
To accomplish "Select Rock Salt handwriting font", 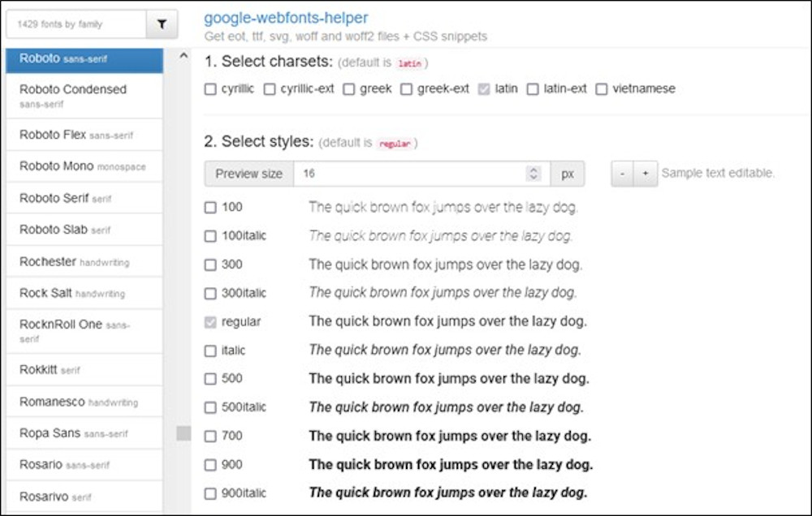I will click(x=84, y=293).
